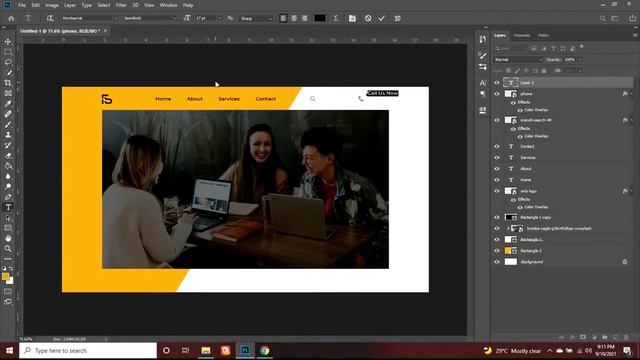Open the Character panel from side dock

[x=482, y=83]
